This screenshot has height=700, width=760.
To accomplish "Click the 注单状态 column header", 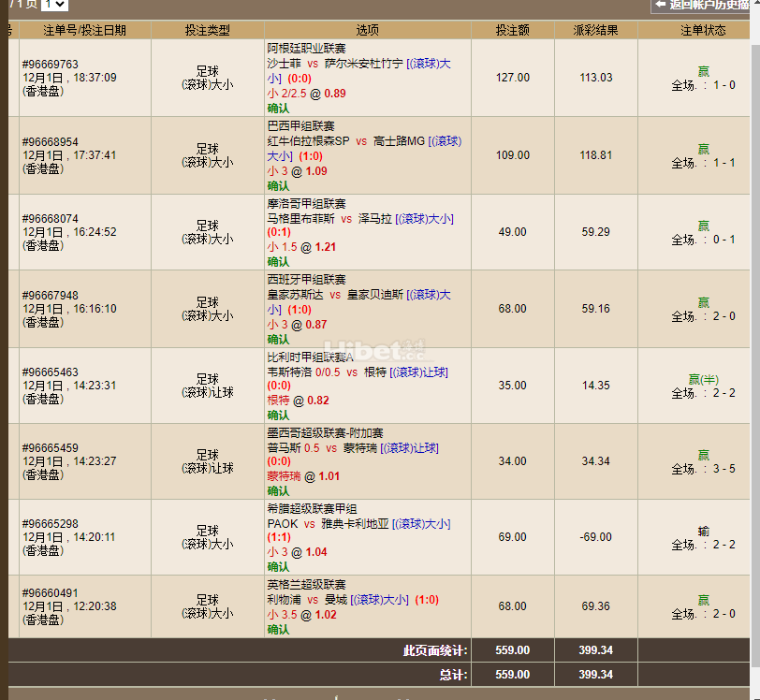I will (x=703, y=30).
